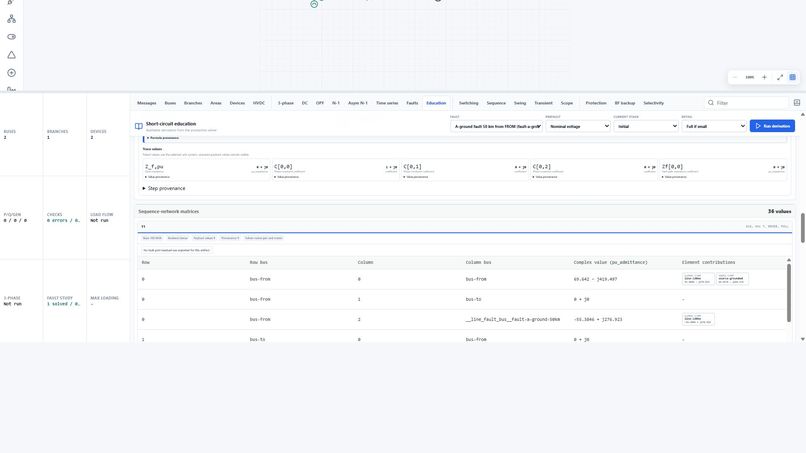Switch to the Faults tab
Viewport: 806px width, 453px height.
(x=412, y=103)
